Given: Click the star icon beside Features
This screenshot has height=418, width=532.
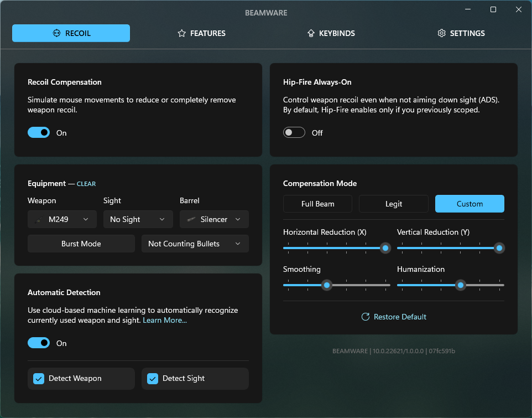Looking at the screenshot, I should [181, 33].
